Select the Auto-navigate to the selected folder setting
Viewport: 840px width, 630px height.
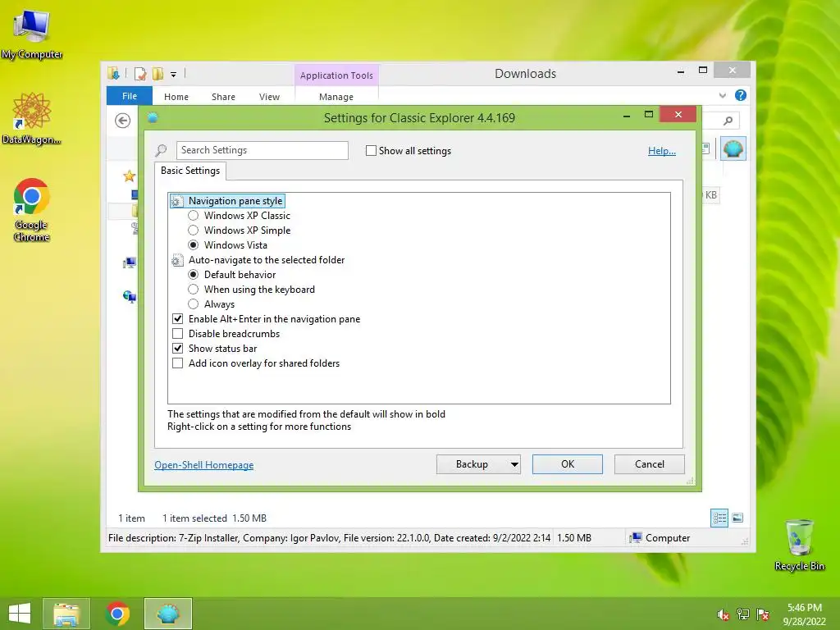pos(258,260)
